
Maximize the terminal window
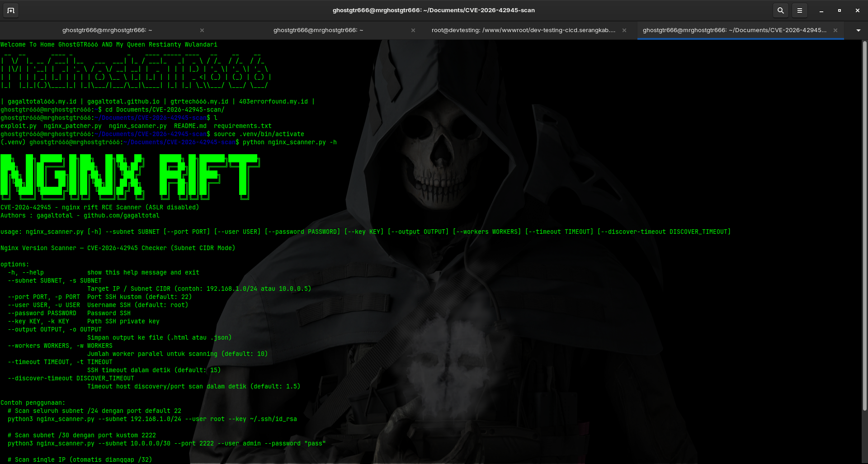click(x=840, y=10)
